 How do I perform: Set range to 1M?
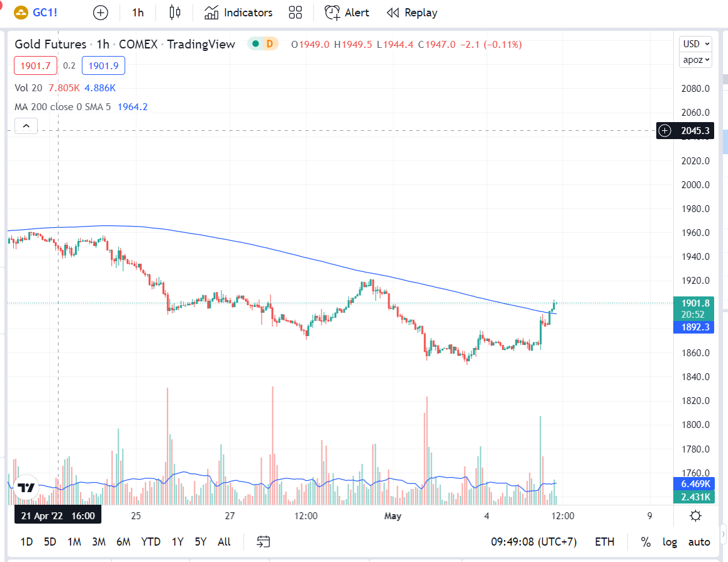pyautogui.click(x=74, y=542)
